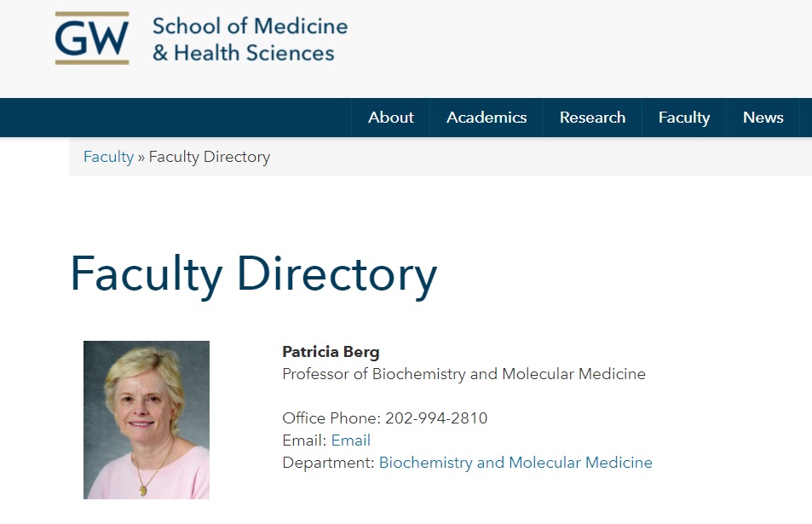Open the Email link for Patricia Berg

pos(350,441)
